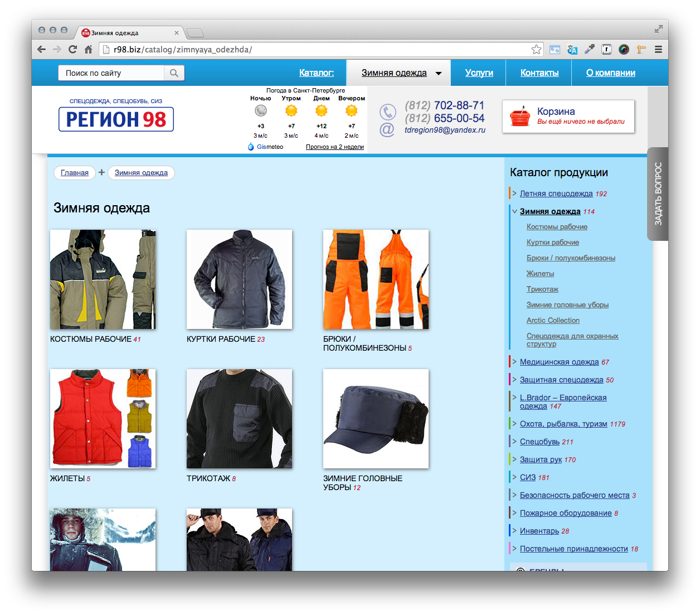Open the Зимние головные уборы sidebar link
The image size is (700, 615).
(567, 305)
